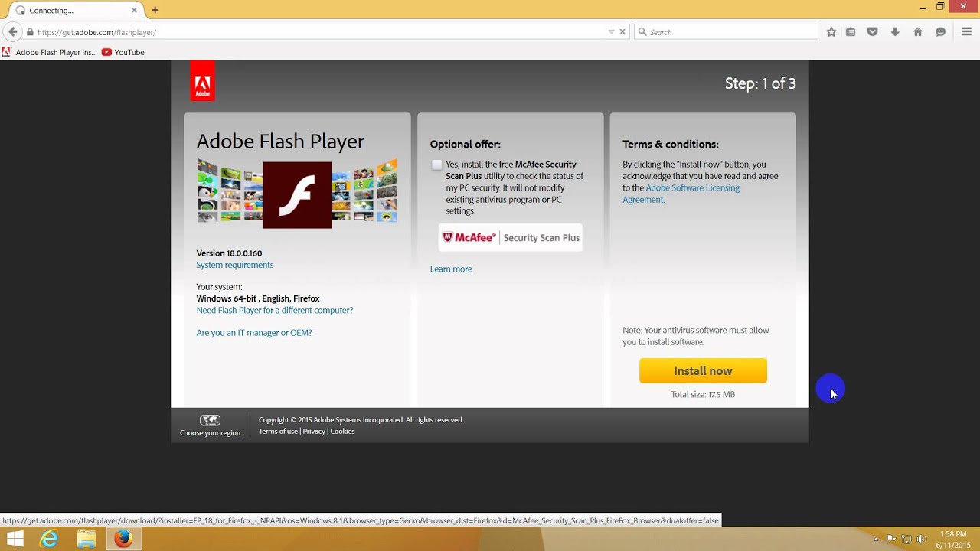Open the Cookies link in footer
The image size is (980, 551).
point(342,432)
